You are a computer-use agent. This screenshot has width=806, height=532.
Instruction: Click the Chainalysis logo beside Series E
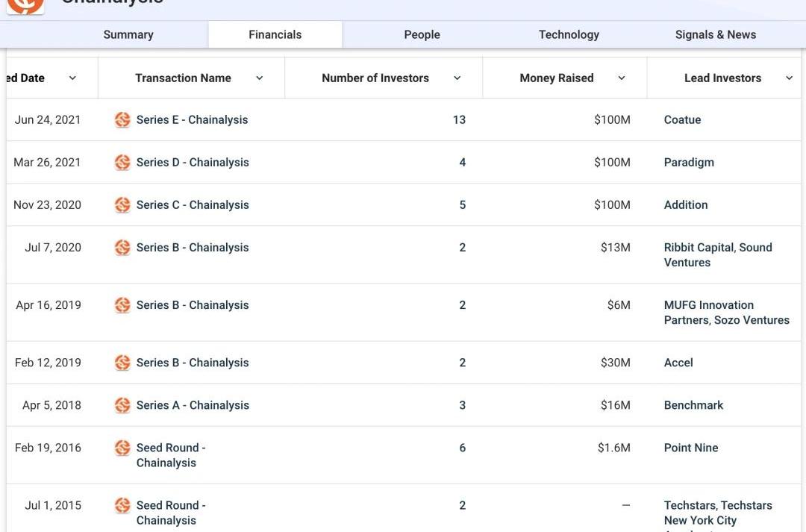coord(122,120)
